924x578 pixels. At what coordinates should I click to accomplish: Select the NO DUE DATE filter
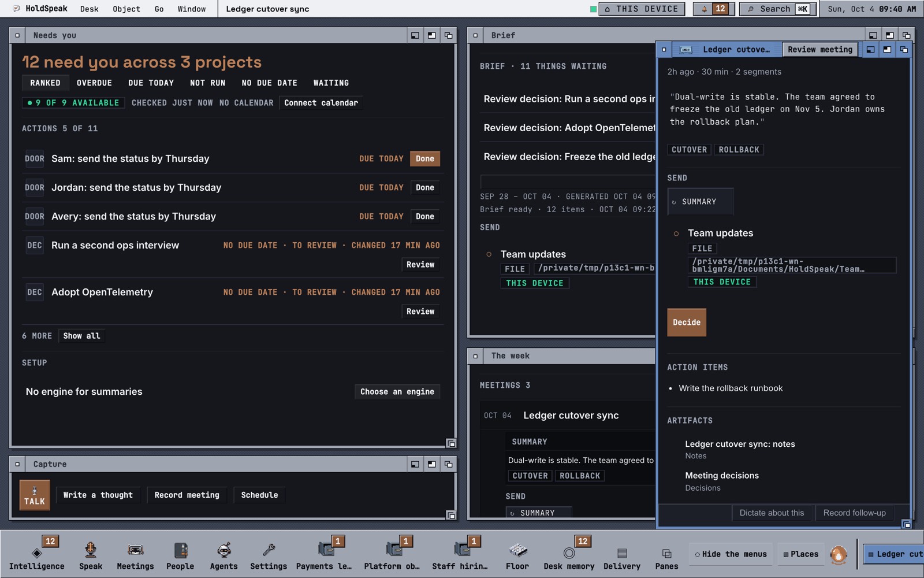click(x=269, y=83)
